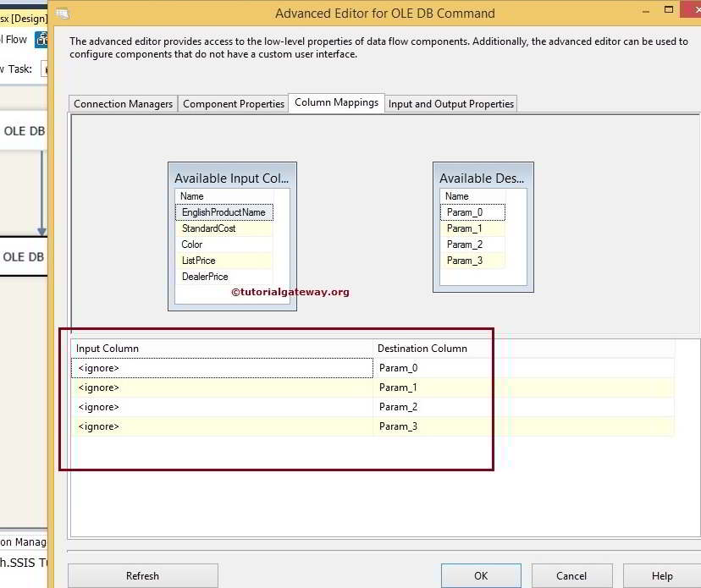Select Param_3 destination column
This screenshot has width=701, height=588.
pyautogui.click(x=472, y=260)
